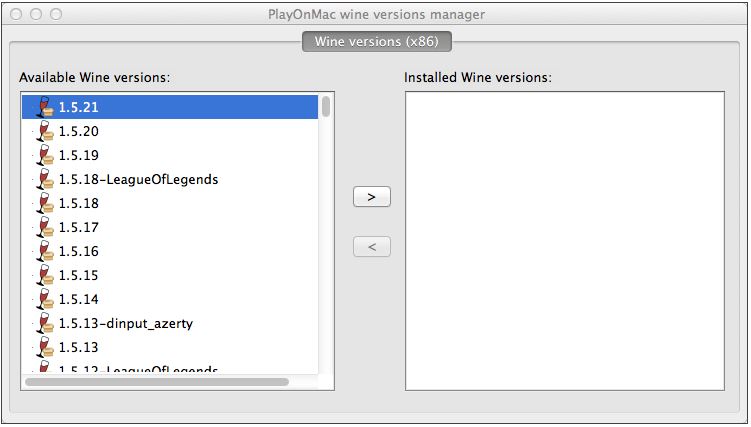Viewport: 751px width, 427px height.
Task: Select the wine icon for version 1.5.19
Action: pyautogui.click(x=46, y=155)
